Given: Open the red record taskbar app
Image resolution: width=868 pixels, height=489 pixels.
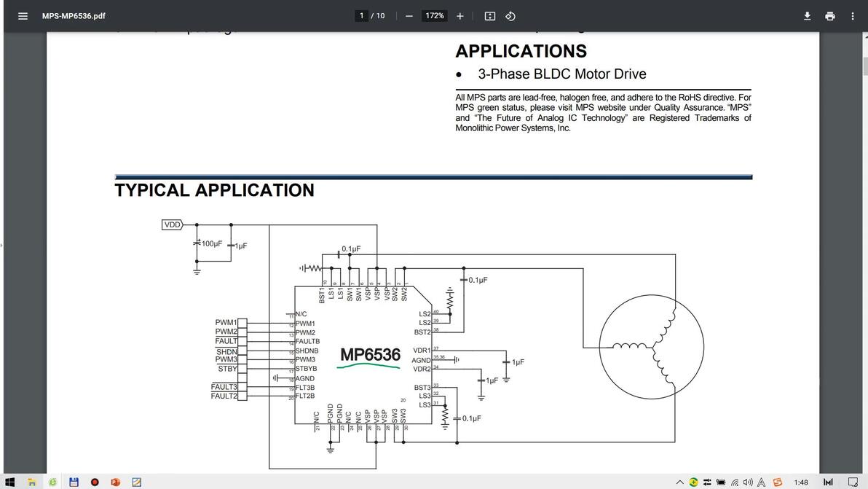Looking at the screenshot, I should point(95,482).
